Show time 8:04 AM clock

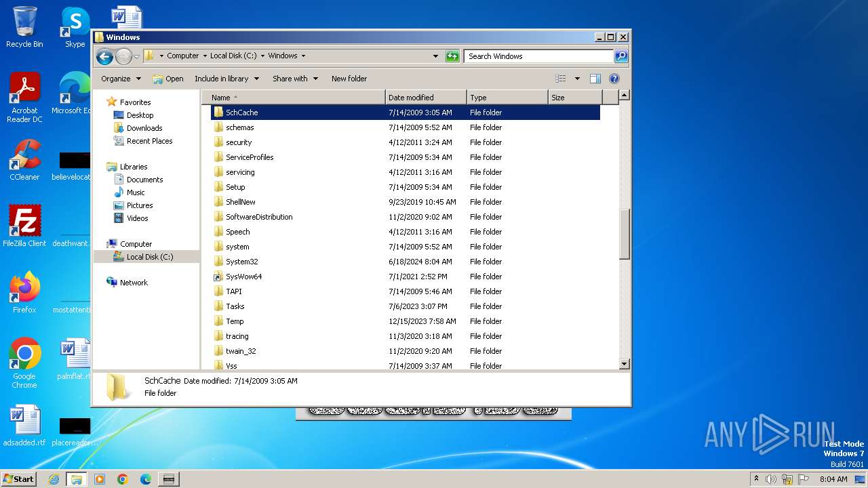pyautogui.click(x=833, y=479)
